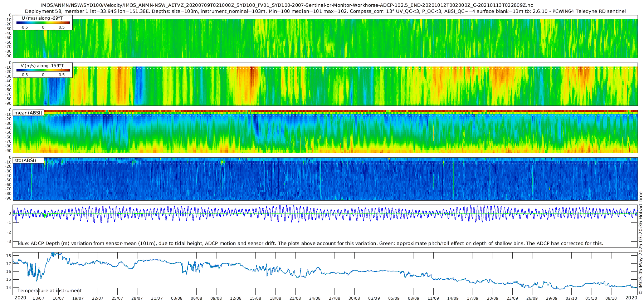
Task: Click 'V (m/s) along -159°T' legend title
Action: 42,66
